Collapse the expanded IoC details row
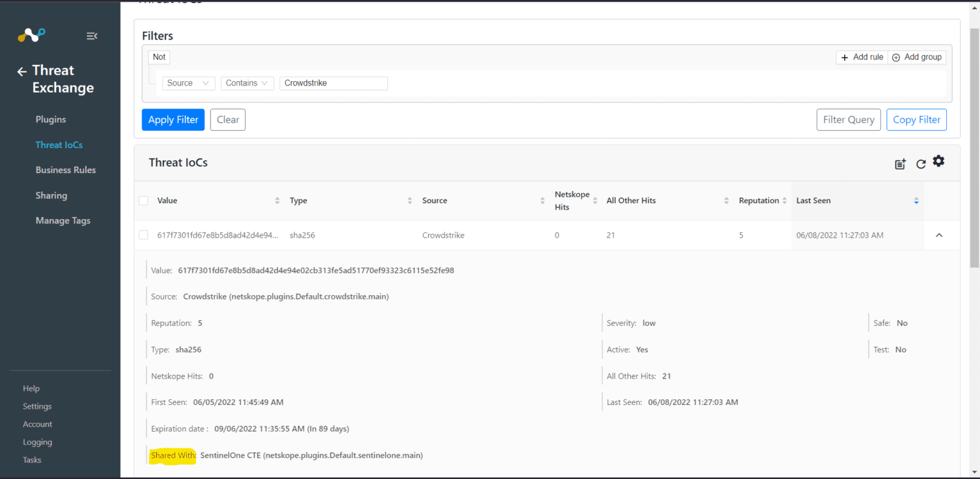Screen dimensions: 980x479 tap(939, 235)
